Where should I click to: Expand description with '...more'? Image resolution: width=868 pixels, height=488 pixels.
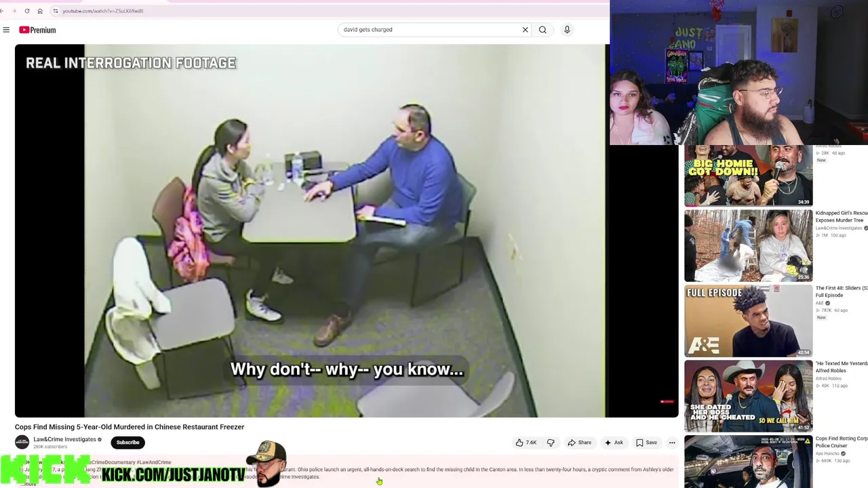[x=28, y=483]
